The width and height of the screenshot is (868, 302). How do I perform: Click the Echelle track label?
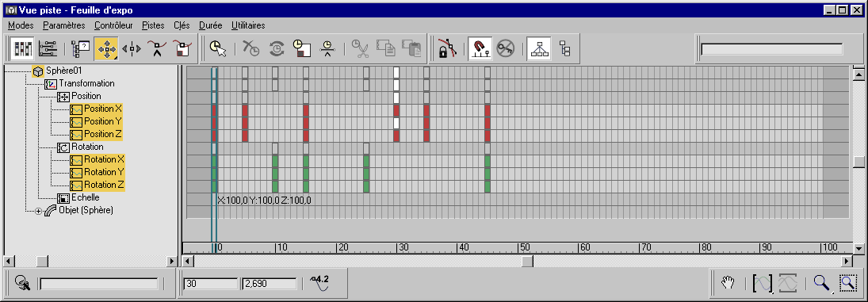[86, 197]
